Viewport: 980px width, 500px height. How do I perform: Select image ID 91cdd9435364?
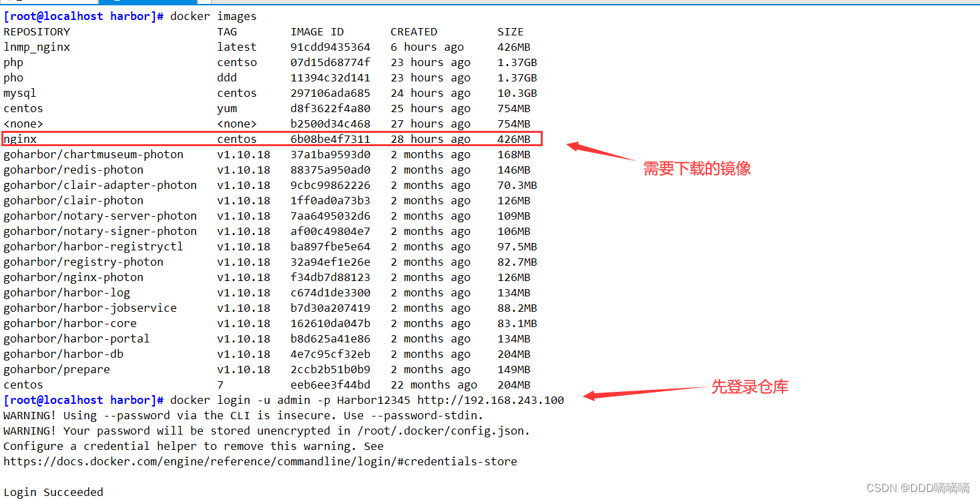click(330, 47)
